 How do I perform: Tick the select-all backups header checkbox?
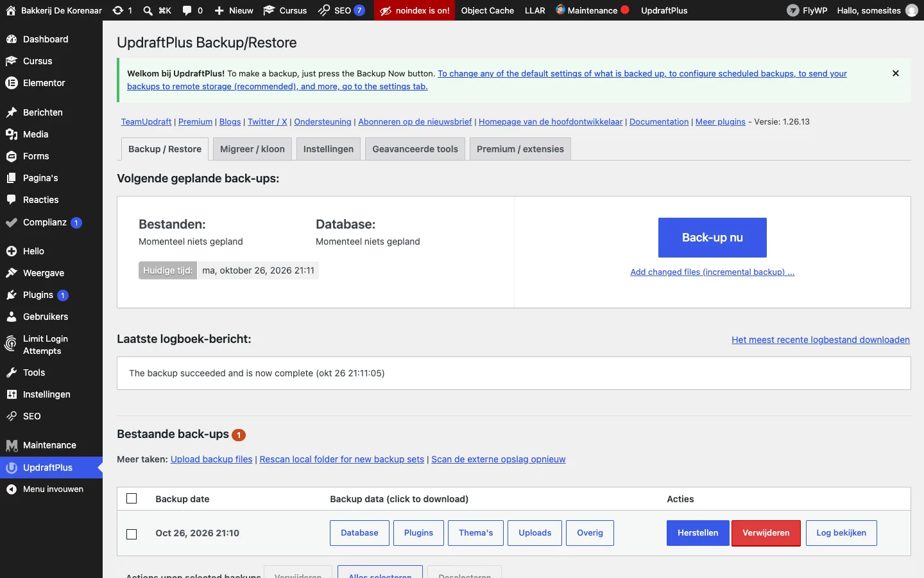click(x=132, y=498)
